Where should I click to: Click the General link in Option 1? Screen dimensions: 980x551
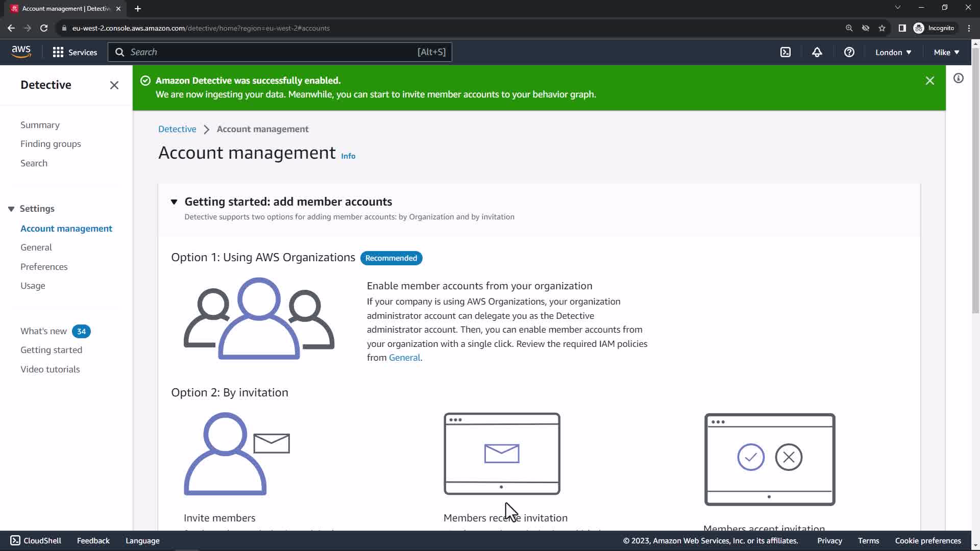tap(404, 358)
